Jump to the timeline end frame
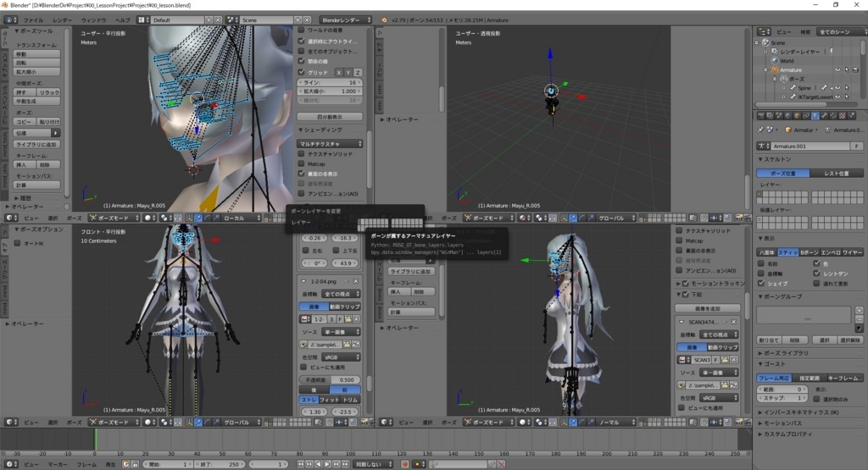 tap(345, 464)
